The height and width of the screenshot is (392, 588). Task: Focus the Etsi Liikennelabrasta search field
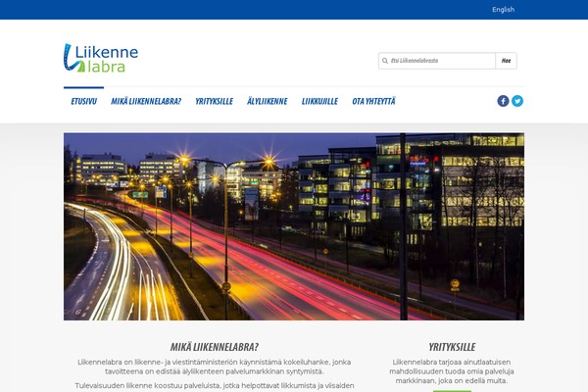point(437,61)
